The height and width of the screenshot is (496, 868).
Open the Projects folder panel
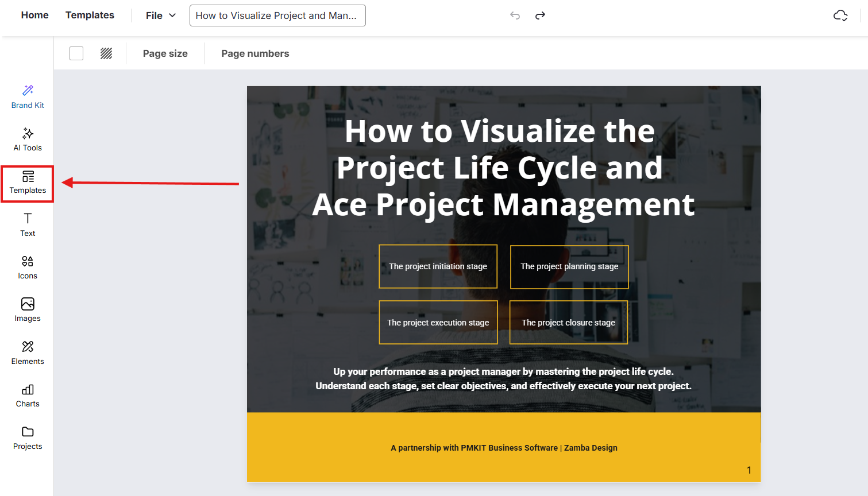point(28,438)
